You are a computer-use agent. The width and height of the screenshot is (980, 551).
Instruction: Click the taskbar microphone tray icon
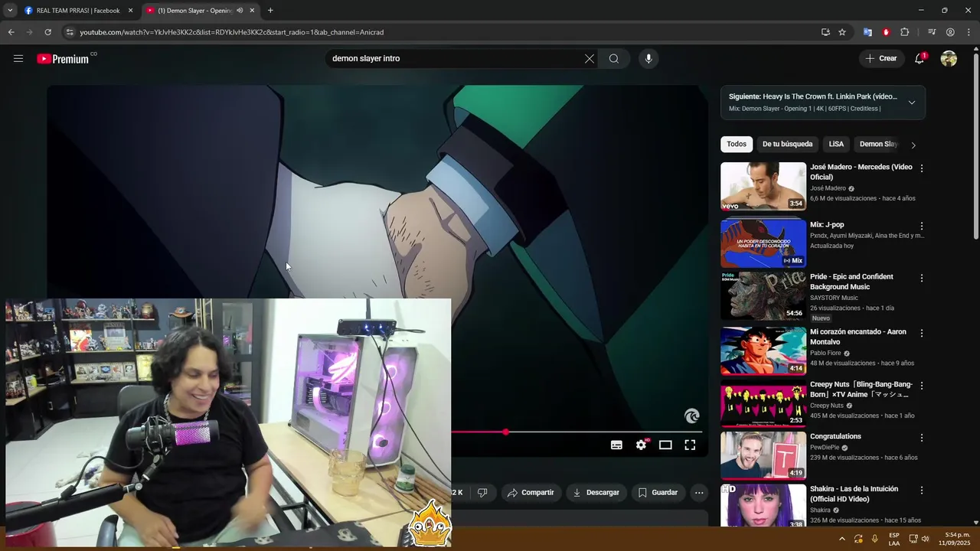[x=874, y=539]
